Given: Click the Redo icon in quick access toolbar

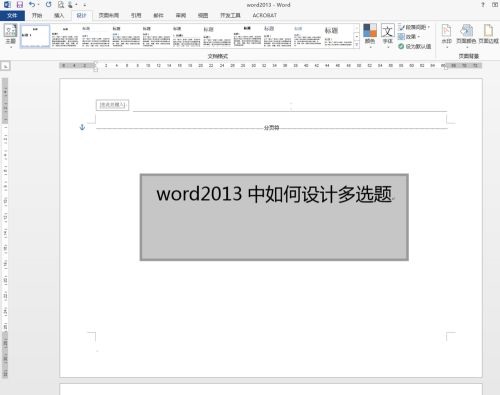Looking at the screenshot, I should [49, 5].
